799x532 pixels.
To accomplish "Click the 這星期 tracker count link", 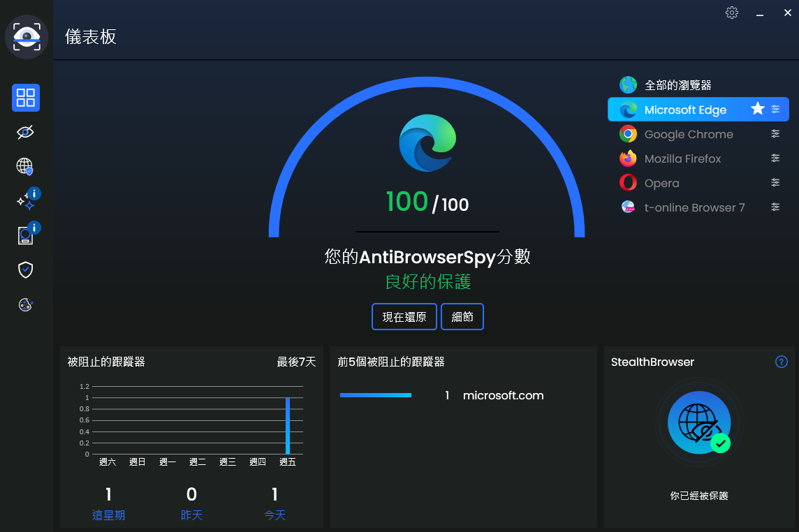I will coord(108,515).
